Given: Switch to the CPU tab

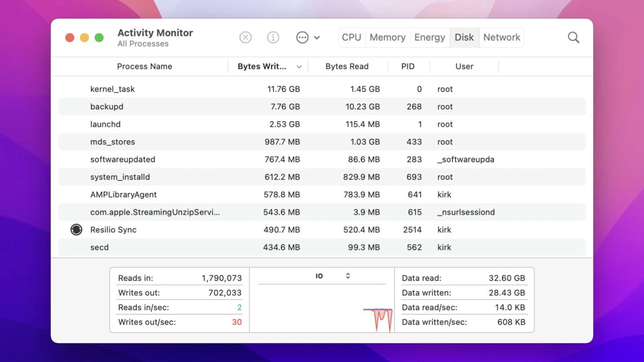Looking at the screenshot, I should coord(351,37).
